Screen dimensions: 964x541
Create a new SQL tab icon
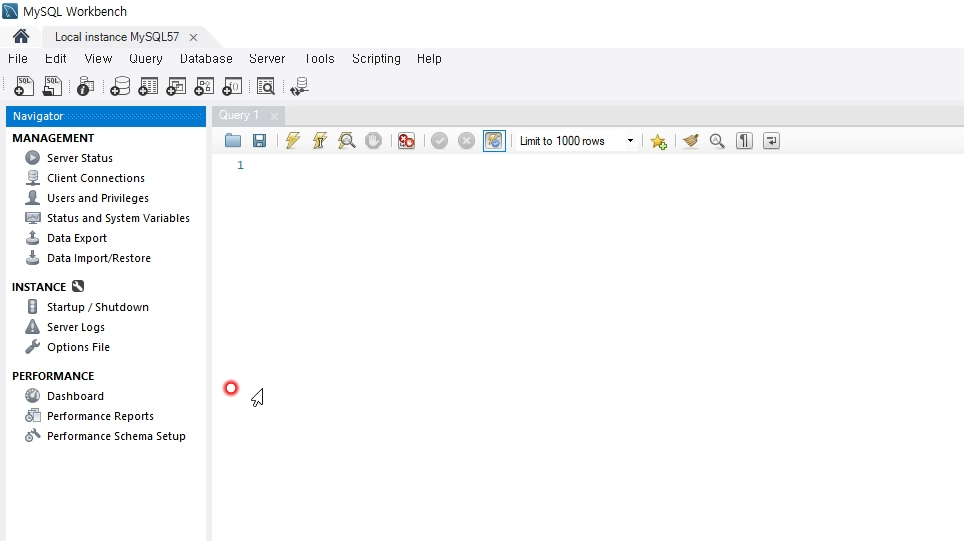tap(24, 86)
